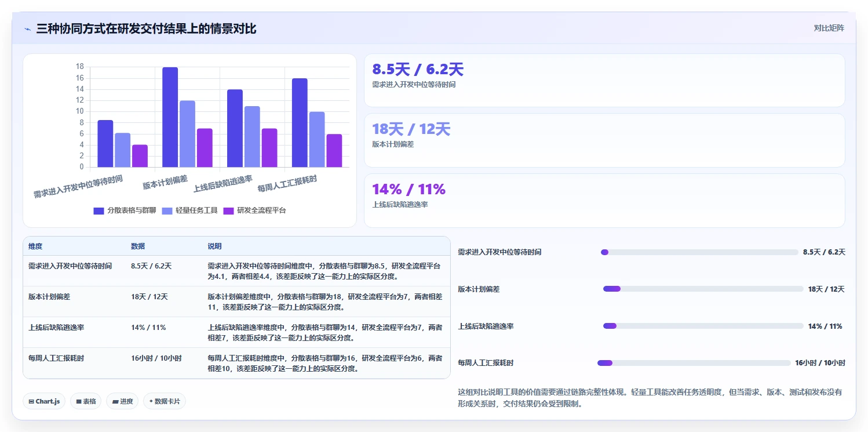
Task: Open the 18天 / 12天 data card
Action: point(604,140)
